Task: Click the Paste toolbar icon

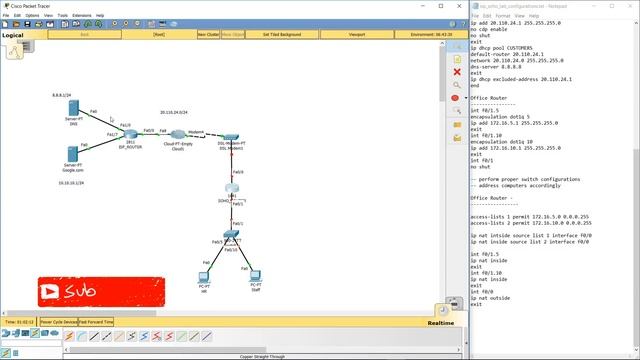Action: [x=76, y=24]
